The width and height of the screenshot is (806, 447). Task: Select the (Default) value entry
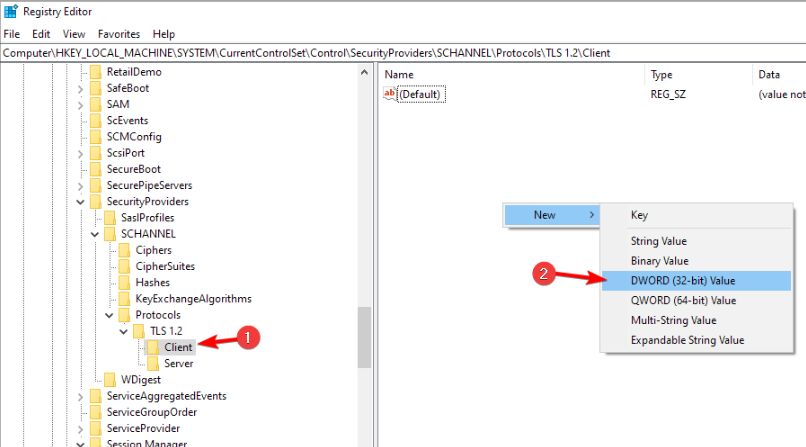[420, 95]
